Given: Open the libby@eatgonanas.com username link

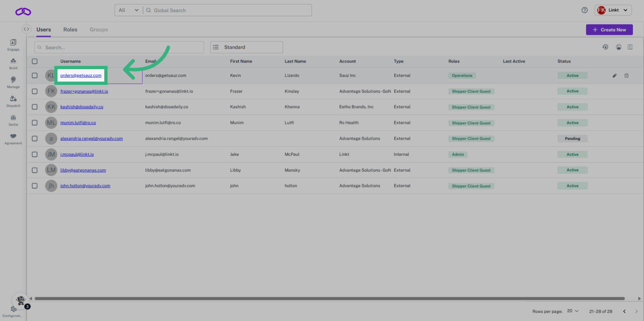Looking at the screenshot, I should click(83, 170).
